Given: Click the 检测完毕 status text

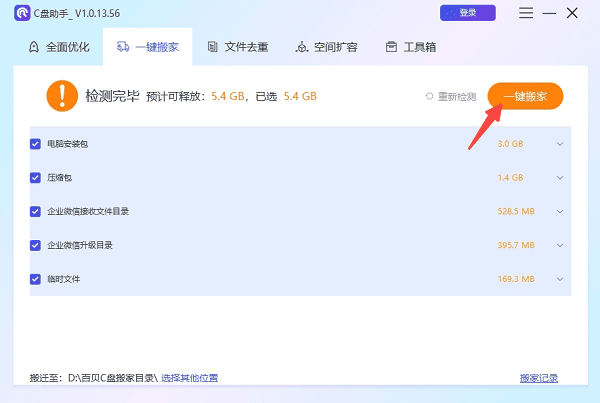Looking at the screenshot, I should click(x=112, y=96).
